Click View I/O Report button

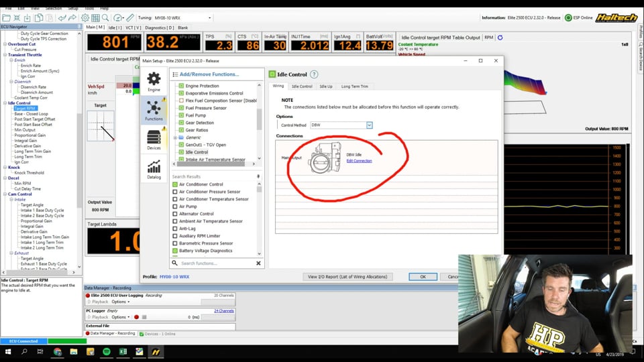[347, 277]
